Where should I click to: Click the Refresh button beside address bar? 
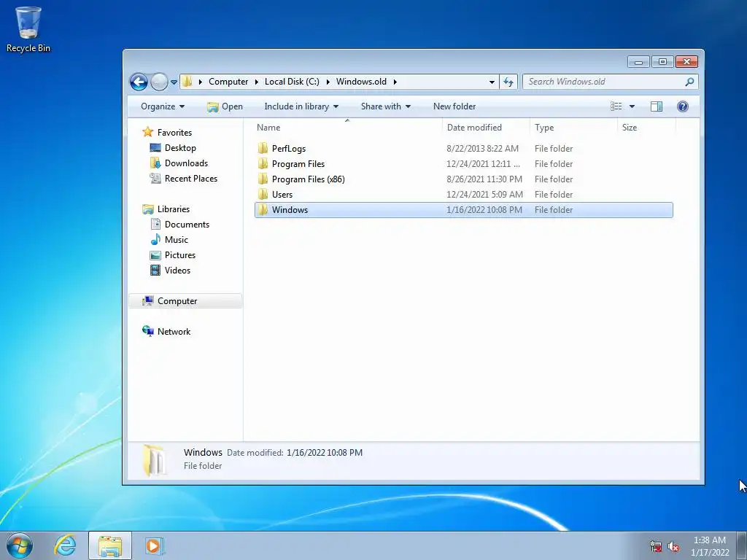point(508,82)
